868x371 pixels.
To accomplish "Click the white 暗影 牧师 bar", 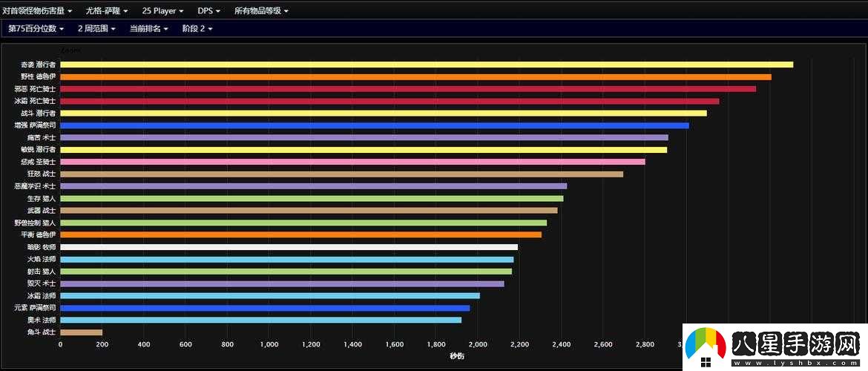I will click(x=289, y=247).
